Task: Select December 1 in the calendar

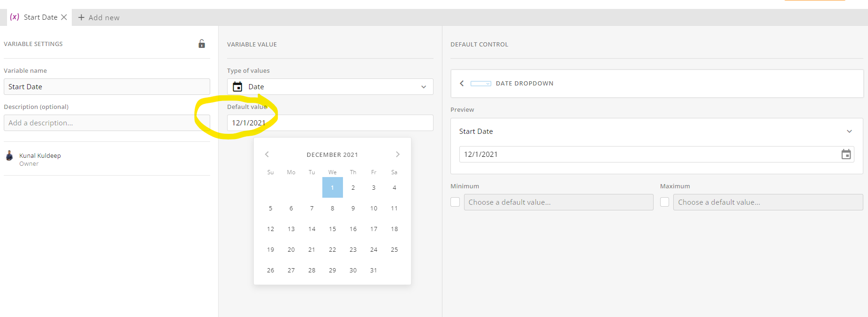Action: [332, 187]
